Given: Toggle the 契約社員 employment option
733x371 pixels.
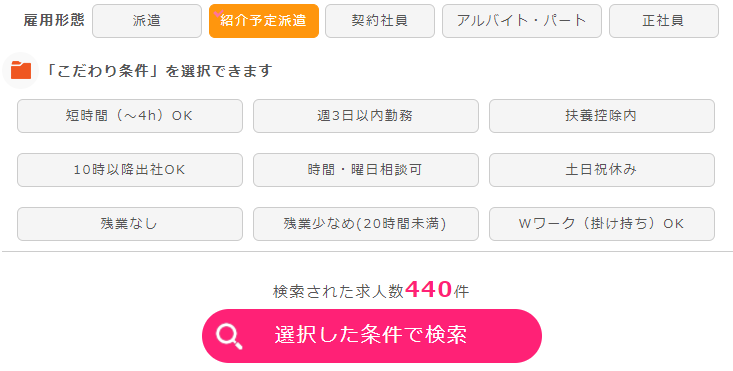Looking at the screenshot, I should click(x=380, y=21).
